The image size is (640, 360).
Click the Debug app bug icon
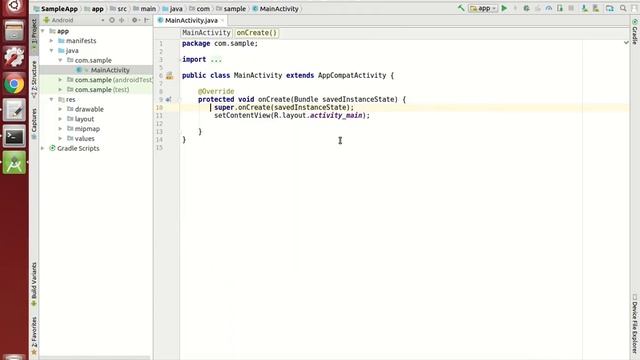[527, 8]
